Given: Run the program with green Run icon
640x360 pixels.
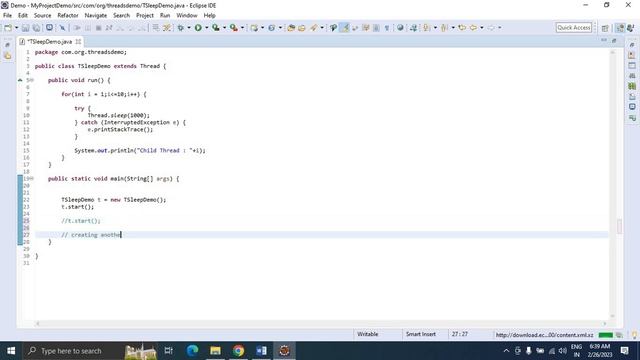Looking at the screenshot, I should click(198, 28).
